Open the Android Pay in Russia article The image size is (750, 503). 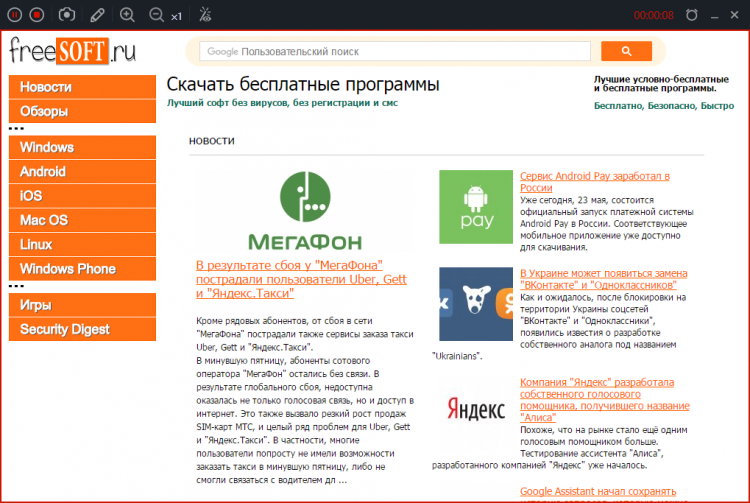[595, 182]
